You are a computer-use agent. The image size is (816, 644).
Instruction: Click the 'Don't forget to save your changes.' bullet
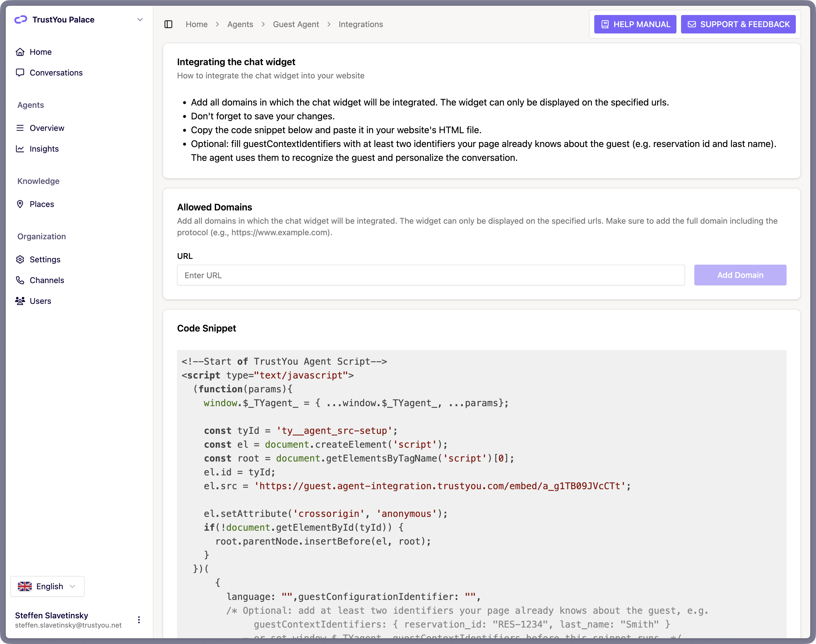click(263, 116)
